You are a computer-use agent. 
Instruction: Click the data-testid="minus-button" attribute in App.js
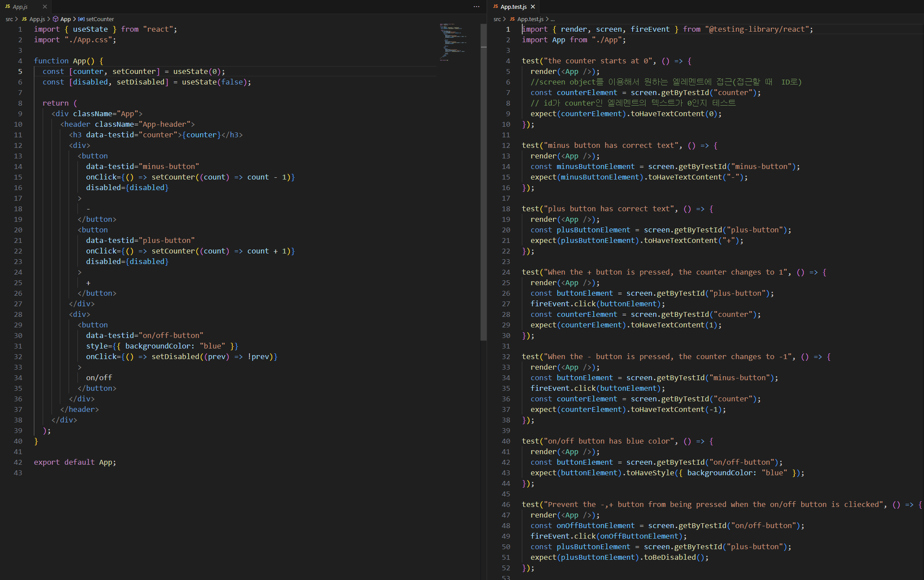(143, 166)
